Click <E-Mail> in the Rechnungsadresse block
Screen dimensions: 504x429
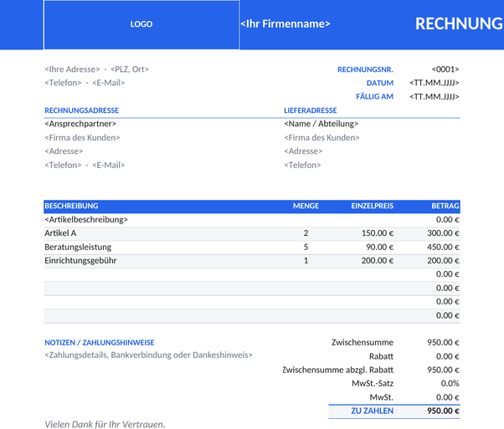pos(108,165)
